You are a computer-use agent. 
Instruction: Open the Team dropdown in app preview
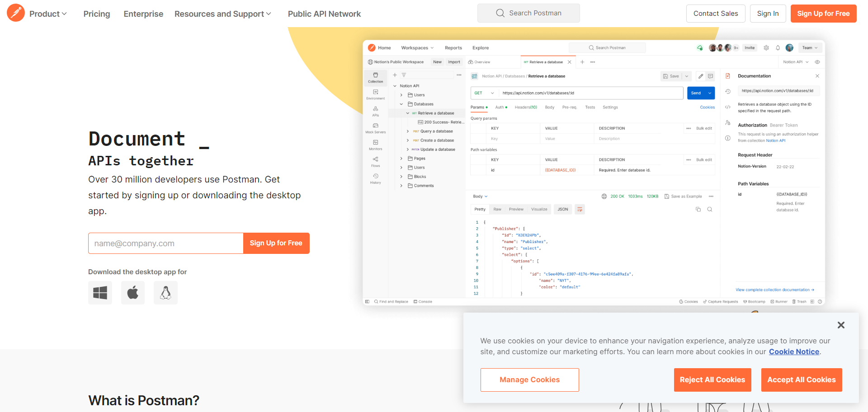[810, 48]
